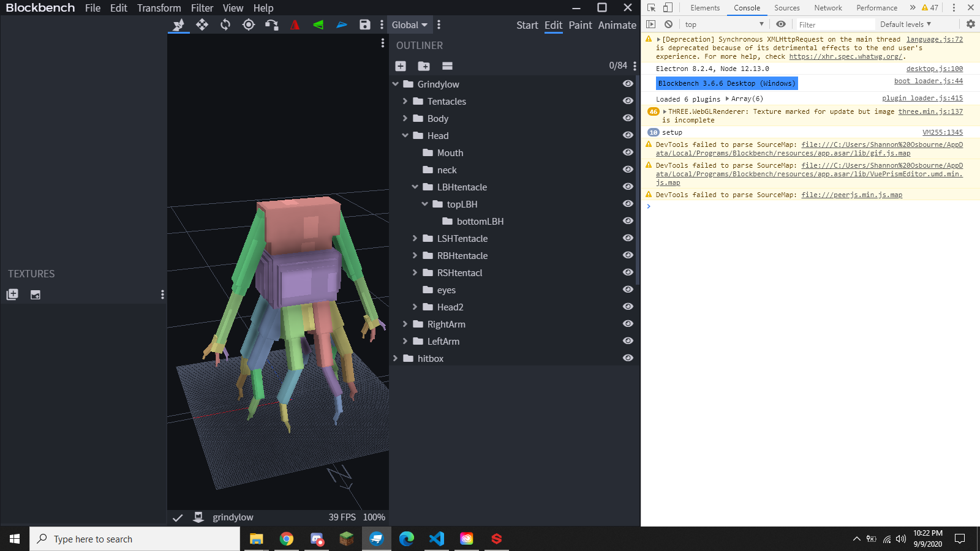
Task: Open the Global transform space dropdown
Action: coord(410,24)
